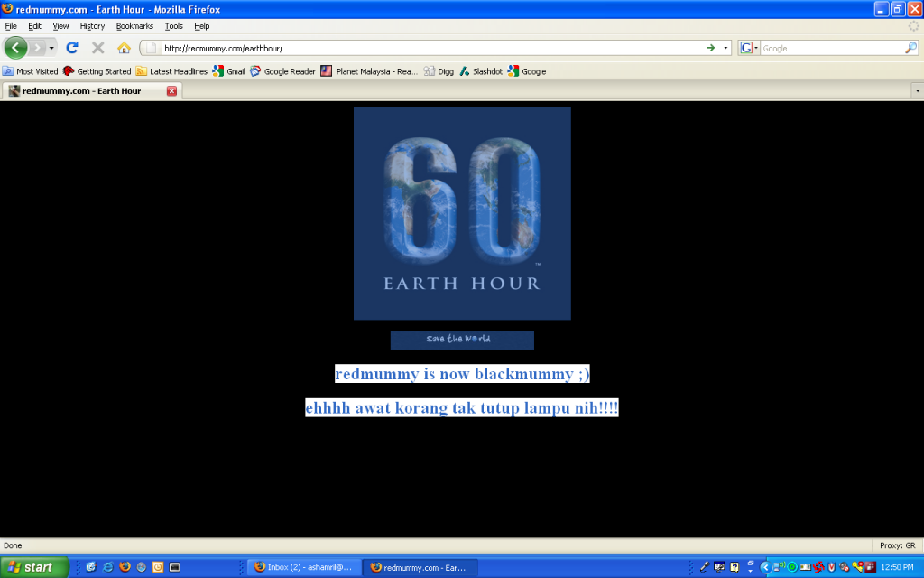
Task: Open the History menu
Action: (92, 26)
